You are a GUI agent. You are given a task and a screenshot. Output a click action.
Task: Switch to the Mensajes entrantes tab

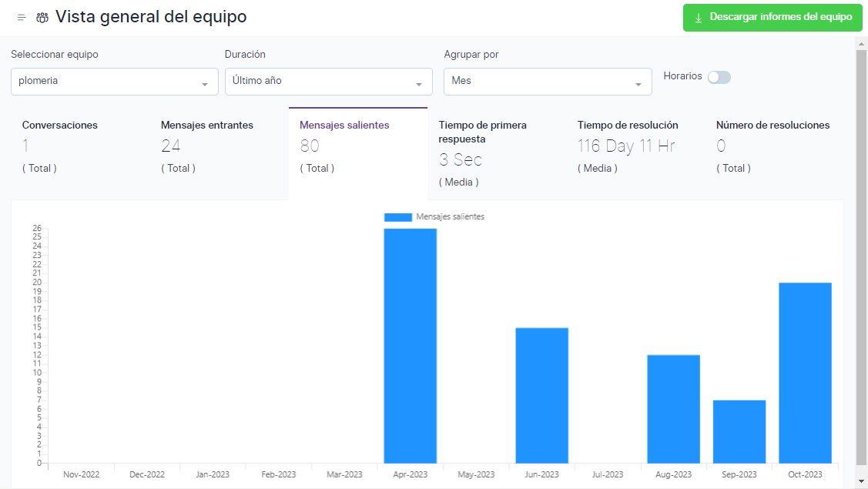click(206, 125)
